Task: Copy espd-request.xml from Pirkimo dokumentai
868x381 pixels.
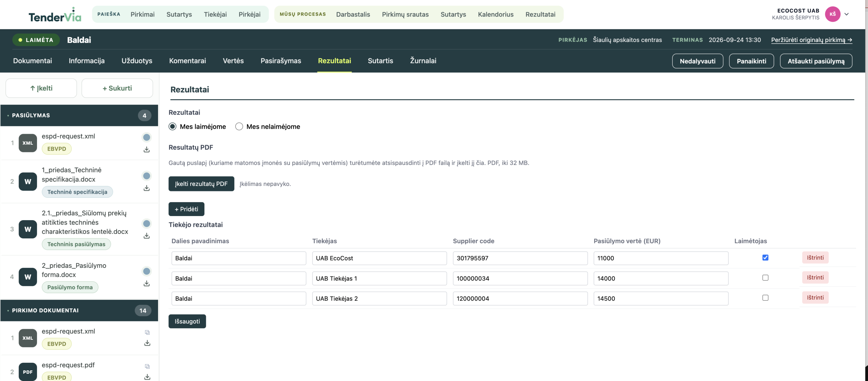Action: click(147, 333)
